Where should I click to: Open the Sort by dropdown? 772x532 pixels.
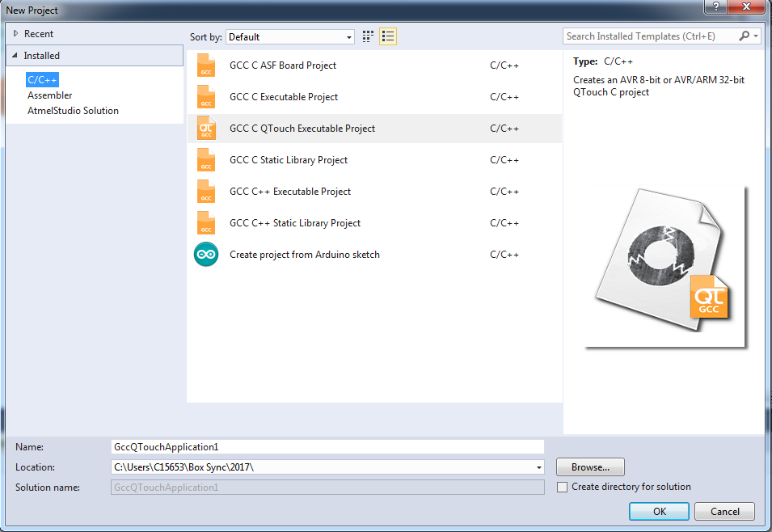290,37
